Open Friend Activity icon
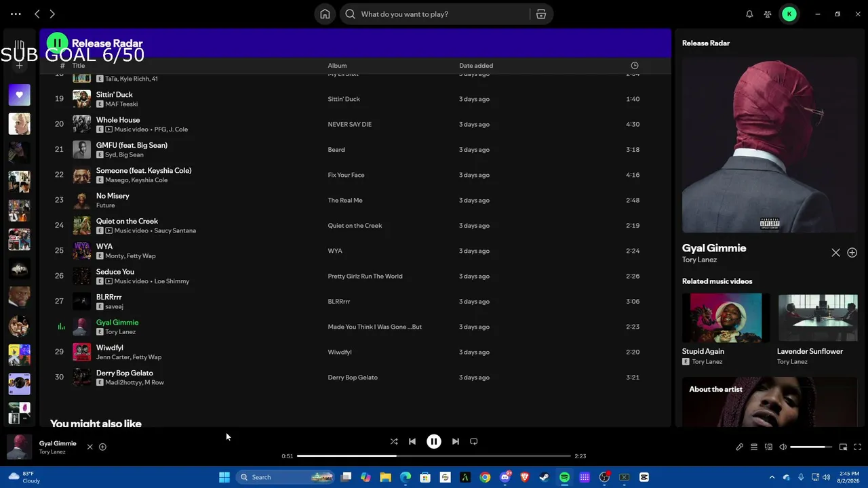 coord(768,14)
